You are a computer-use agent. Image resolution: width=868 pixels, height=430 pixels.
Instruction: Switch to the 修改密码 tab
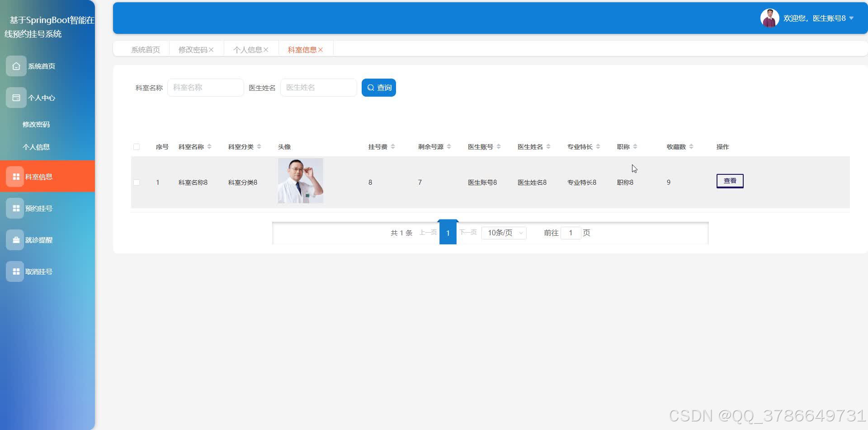pos(193,50)
